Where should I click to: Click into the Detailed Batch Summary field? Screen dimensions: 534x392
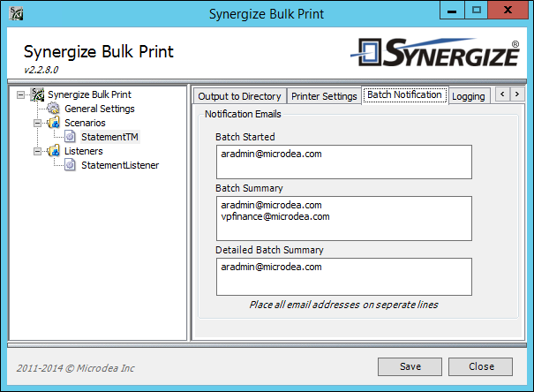click(x=344, y=276)
